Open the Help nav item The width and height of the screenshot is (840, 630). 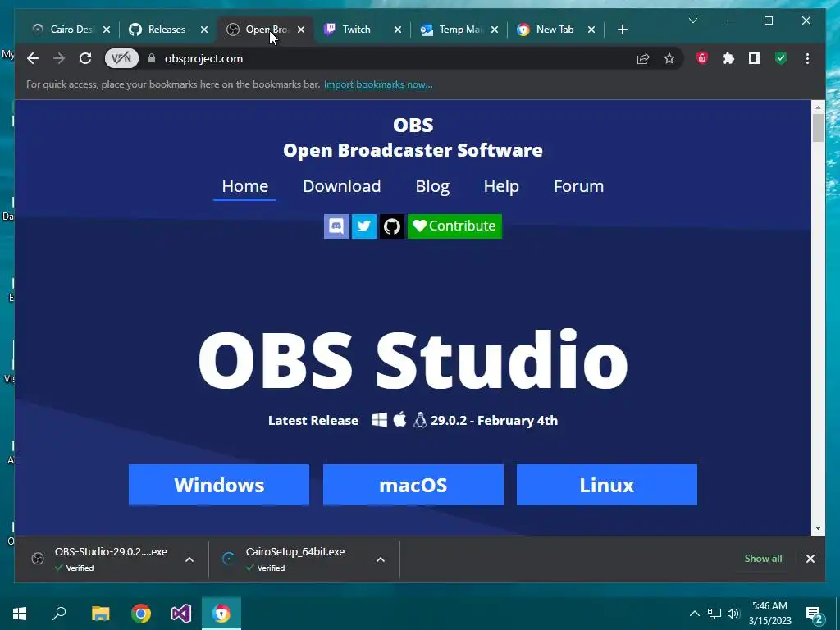coord(501,186)
